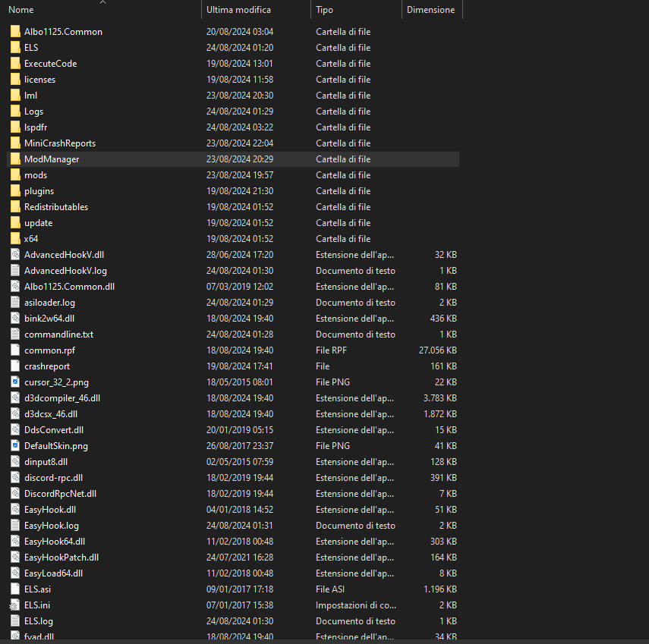Click the ExecuteCode folder icon
The image size is (649, 644).
[15, 64]
